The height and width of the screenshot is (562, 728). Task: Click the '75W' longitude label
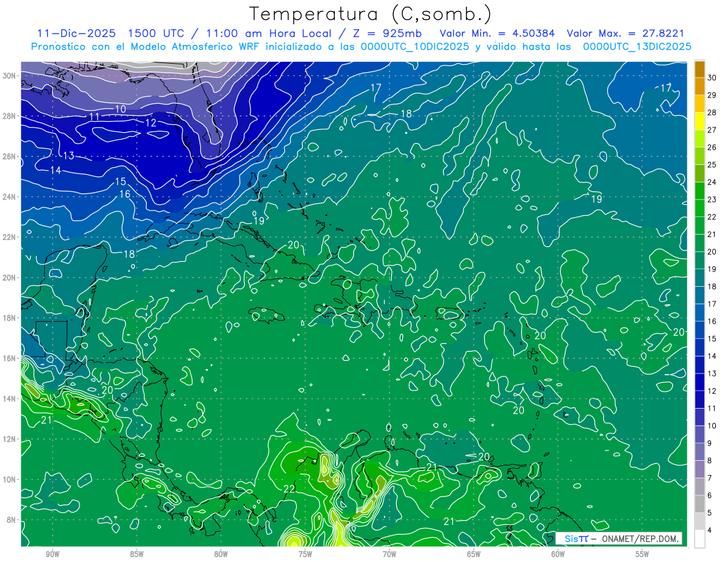tap(305, 554)
